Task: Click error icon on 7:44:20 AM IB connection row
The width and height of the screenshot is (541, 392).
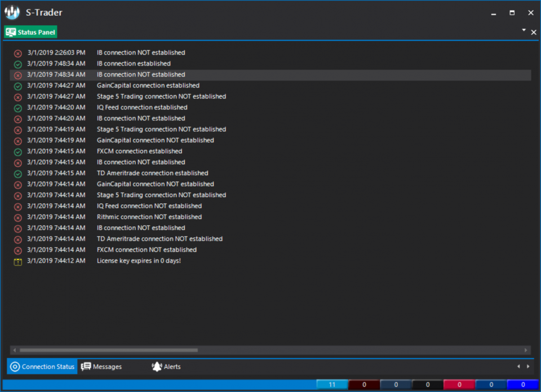Action: click(18, 119)
